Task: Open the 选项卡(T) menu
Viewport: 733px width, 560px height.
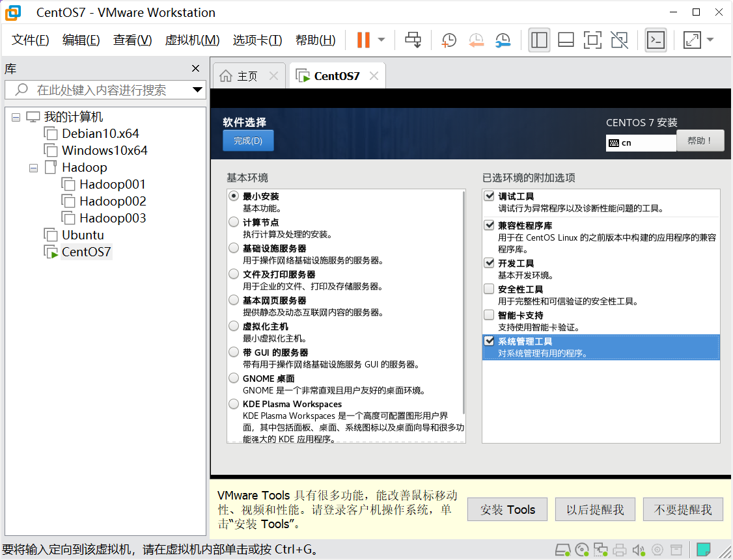Action: click(x=257, y=40)
